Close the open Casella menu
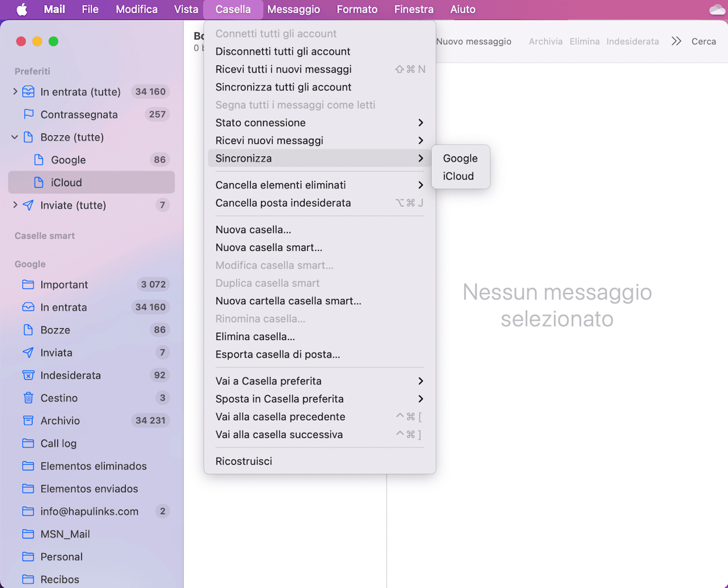Screen dimensions: 728x588 click(x=233, y=10)
